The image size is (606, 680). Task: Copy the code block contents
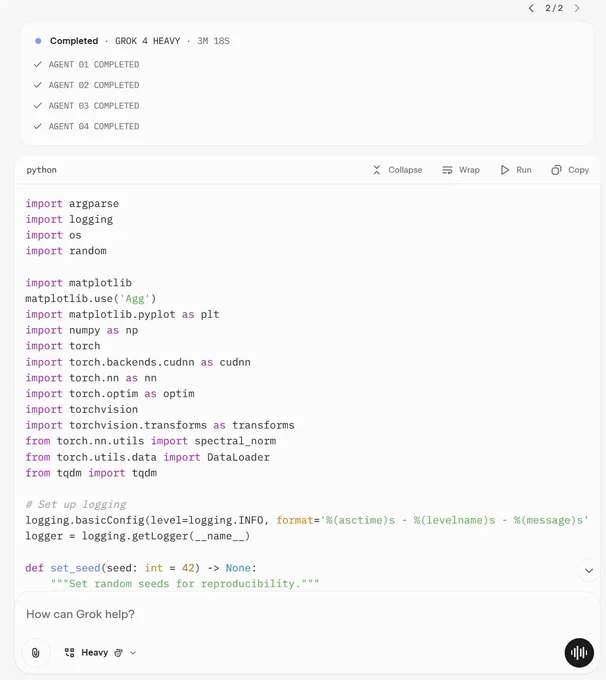pyautogui.click(x=570, y=170)
